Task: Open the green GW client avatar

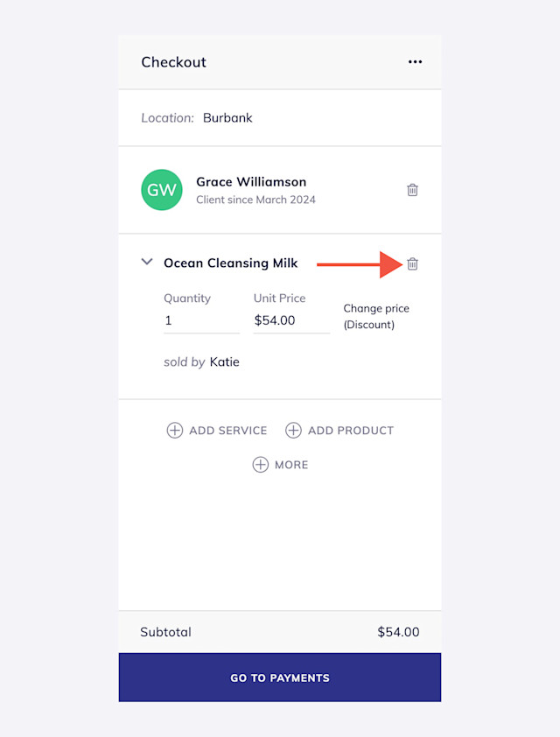Action: [x=162, y=190]
